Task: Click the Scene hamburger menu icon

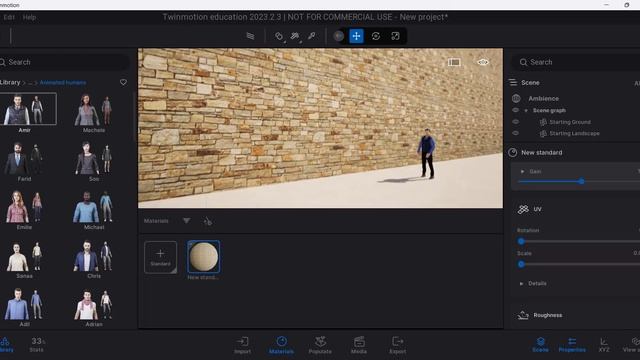Action: coord(513,82)
